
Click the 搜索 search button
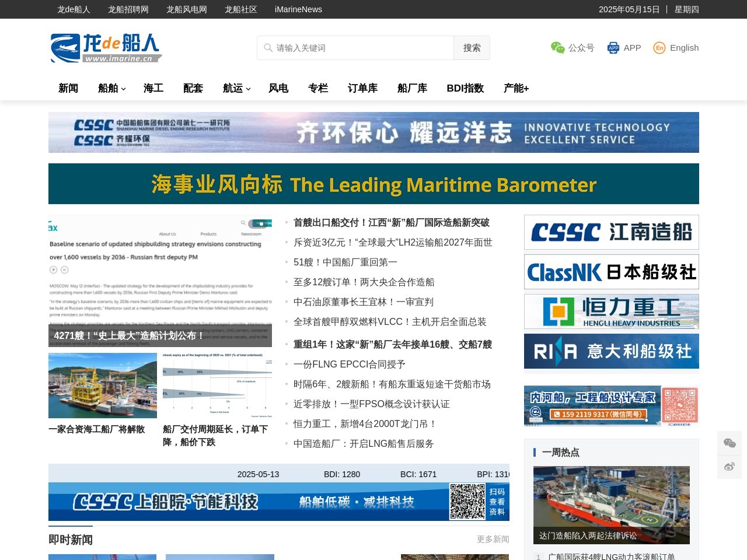coord(472,48)
